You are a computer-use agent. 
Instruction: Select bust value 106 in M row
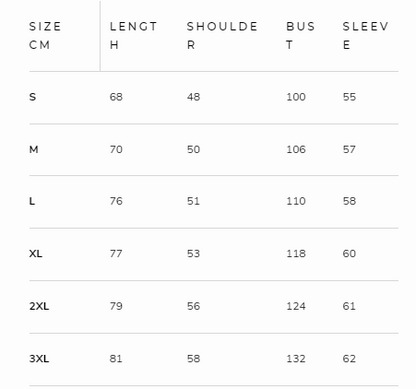[296, 149]
